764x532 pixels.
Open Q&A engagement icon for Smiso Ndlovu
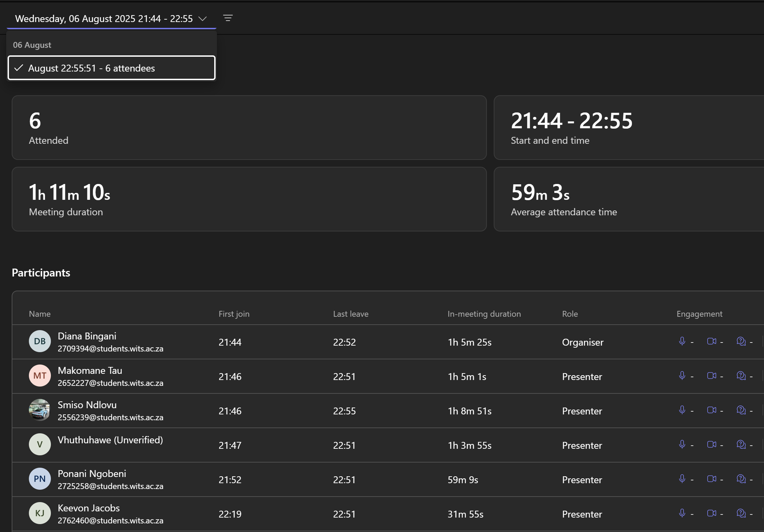click(x=741, y=410)
